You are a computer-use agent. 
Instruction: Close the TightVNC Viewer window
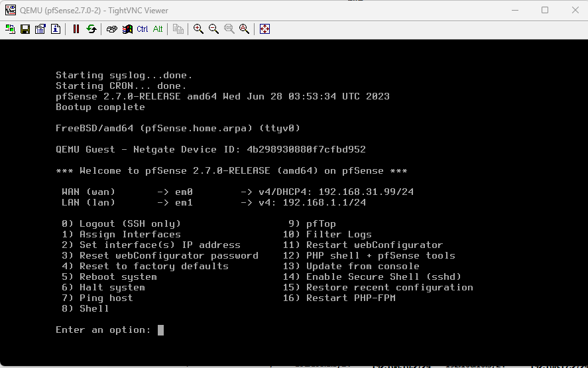point(575,10)
